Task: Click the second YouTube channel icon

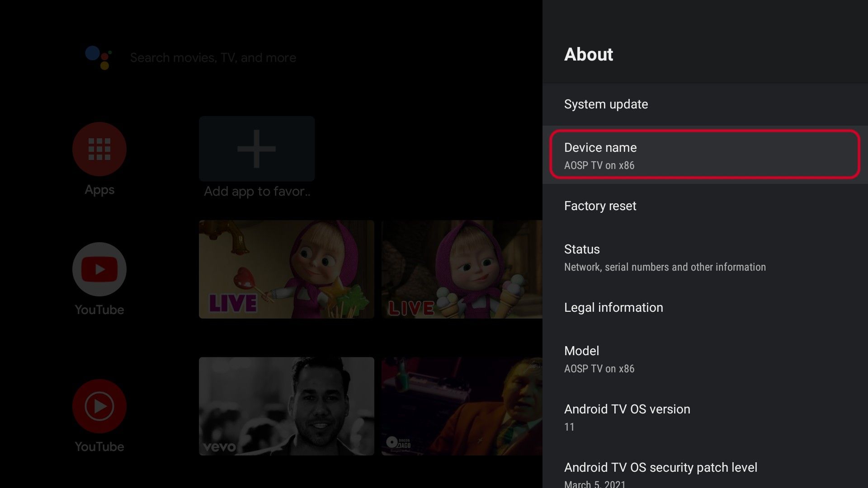Action: tap(99, 406)
